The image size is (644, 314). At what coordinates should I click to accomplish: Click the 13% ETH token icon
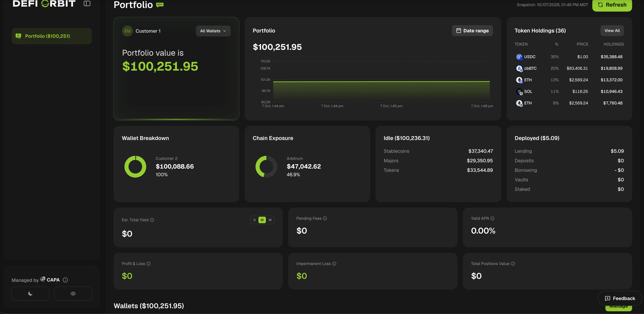(x=519, y=80)
